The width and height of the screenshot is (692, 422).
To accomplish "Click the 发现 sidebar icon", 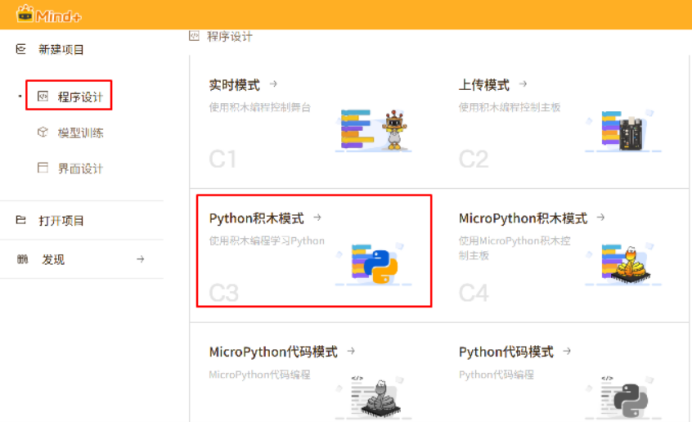I will 22,259.
